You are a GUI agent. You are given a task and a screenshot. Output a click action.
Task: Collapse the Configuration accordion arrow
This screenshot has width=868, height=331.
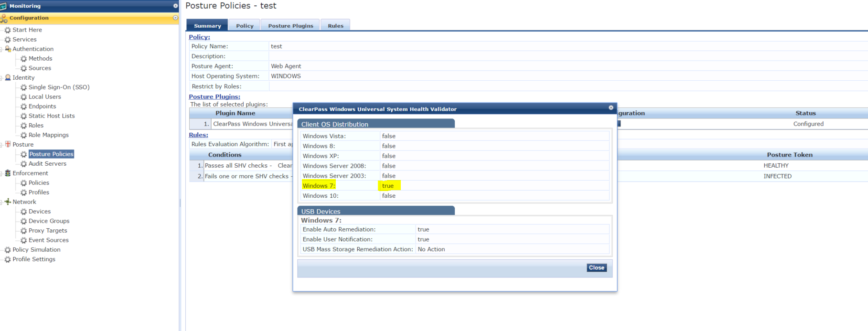175,18
